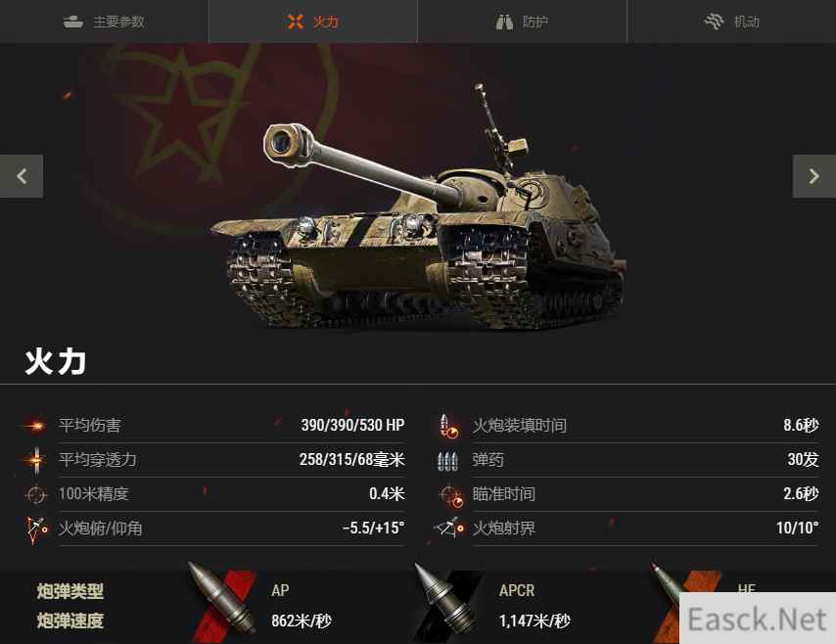The image size is (836, 644).
Task: Click the tank's 3D render image
Action: pos(419,207)
